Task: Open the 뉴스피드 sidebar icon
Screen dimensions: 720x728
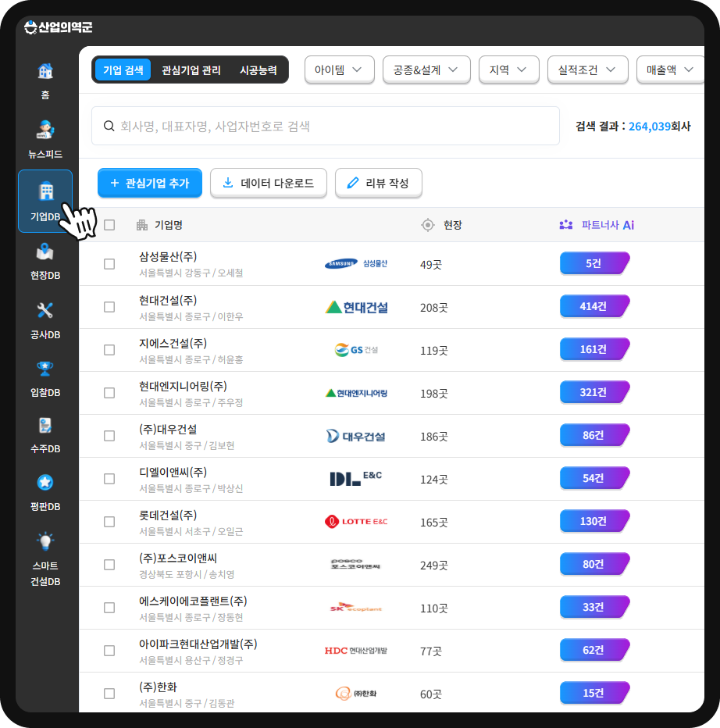Action: [45, 130]
